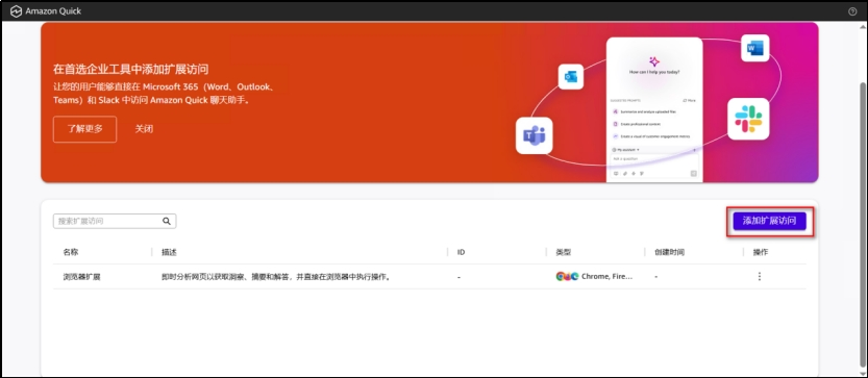Click the search magnifier icon
Image resolution: width=868 pixels, height=378 pixels.
tap(166, 221)
